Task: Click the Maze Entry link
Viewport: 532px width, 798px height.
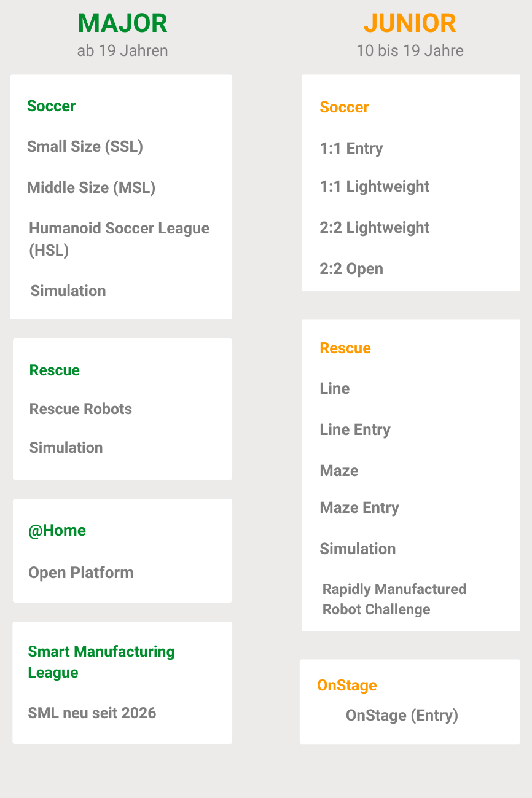Action: click(359, 508)
